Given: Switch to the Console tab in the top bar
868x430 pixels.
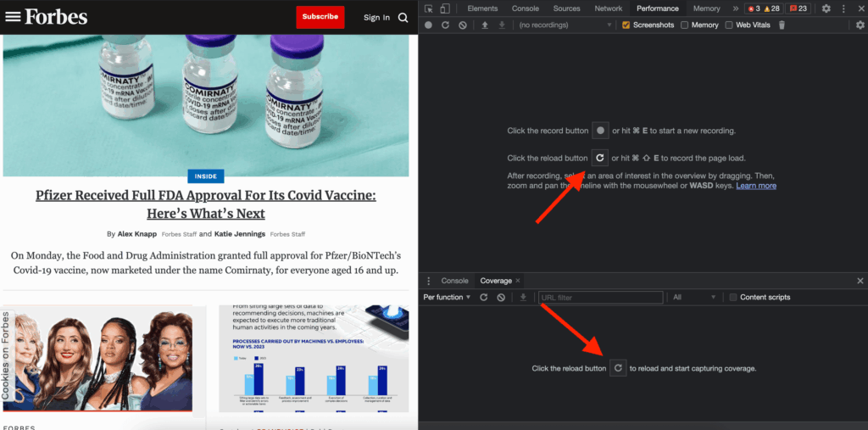Looking at the screenshot, I should (526, 8).
